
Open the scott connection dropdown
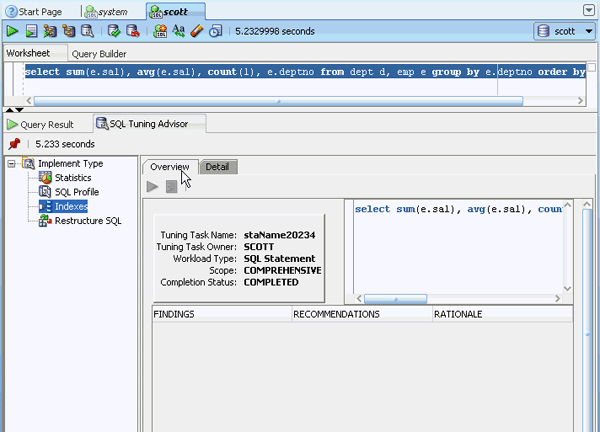click(565, 31)
